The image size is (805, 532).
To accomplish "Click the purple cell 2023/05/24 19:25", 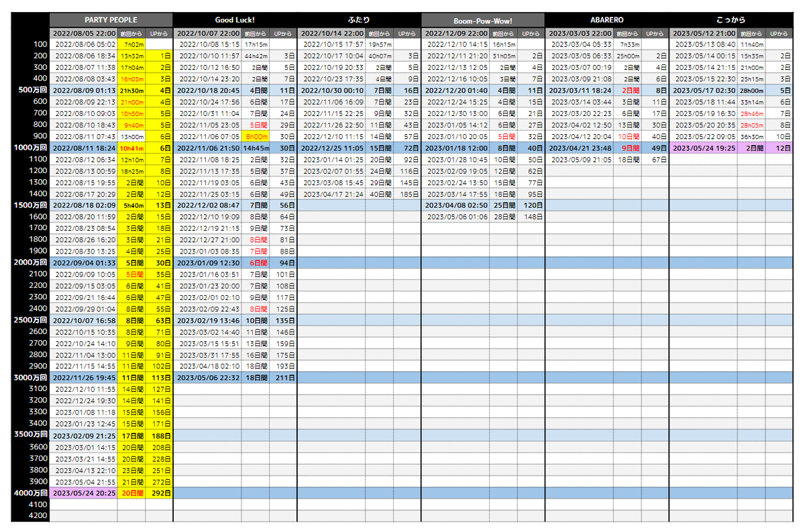I will coord(704,147).
